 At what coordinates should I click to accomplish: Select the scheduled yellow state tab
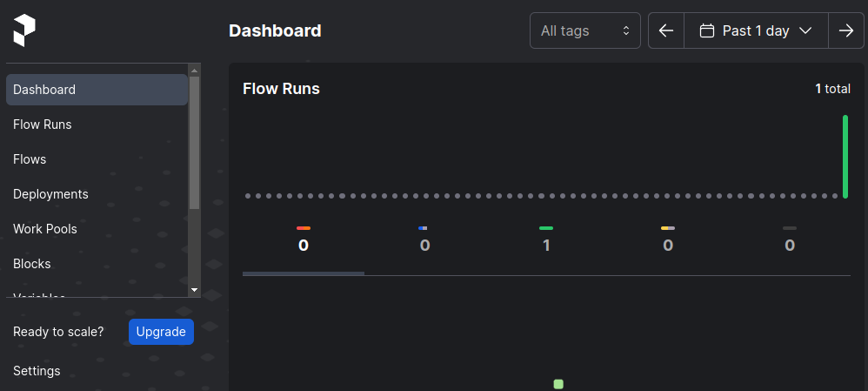tap(668, 238)
